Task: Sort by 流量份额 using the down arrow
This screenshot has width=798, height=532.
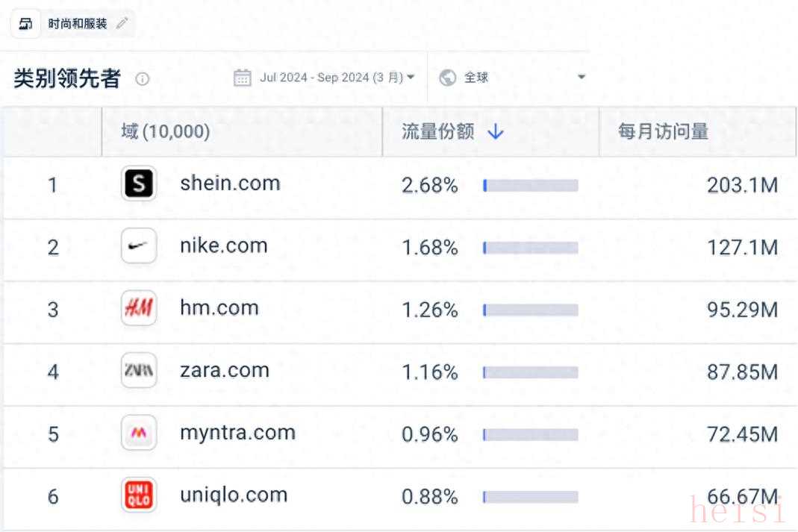Action: click(x=496, y=132)
